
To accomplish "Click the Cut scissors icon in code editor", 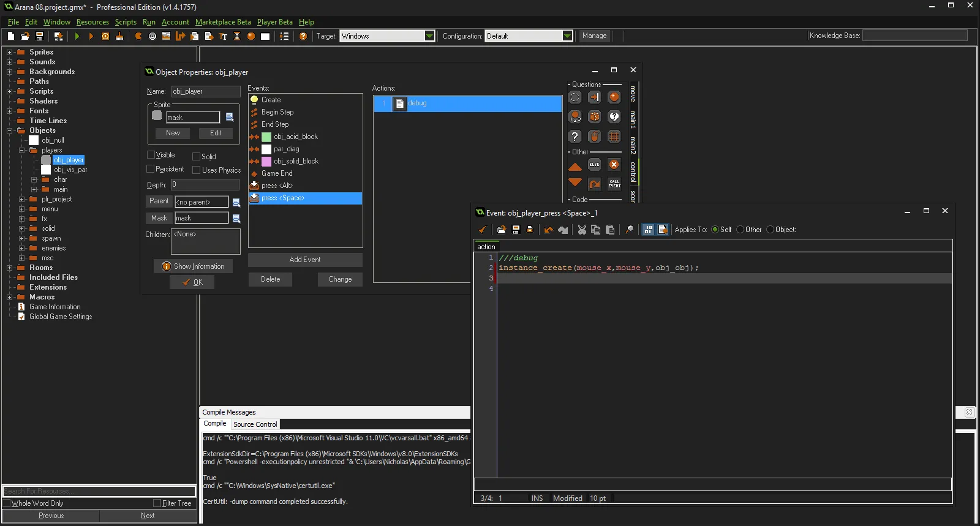I will tap(582, 230).
